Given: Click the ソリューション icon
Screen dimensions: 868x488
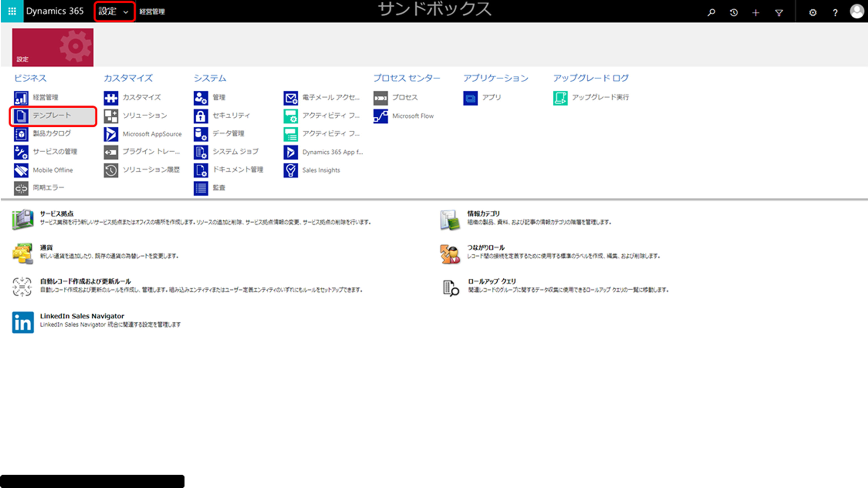Looking at the screenshot, I should (111, 116).
